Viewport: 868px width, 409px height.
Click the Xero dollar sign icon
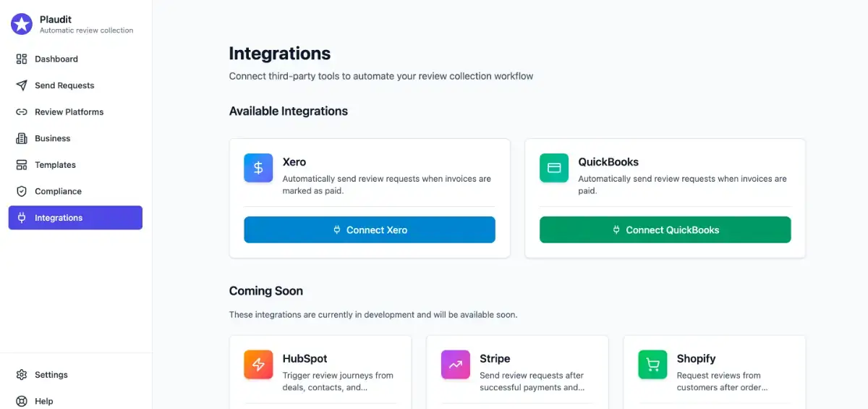(x=258, y=168)
